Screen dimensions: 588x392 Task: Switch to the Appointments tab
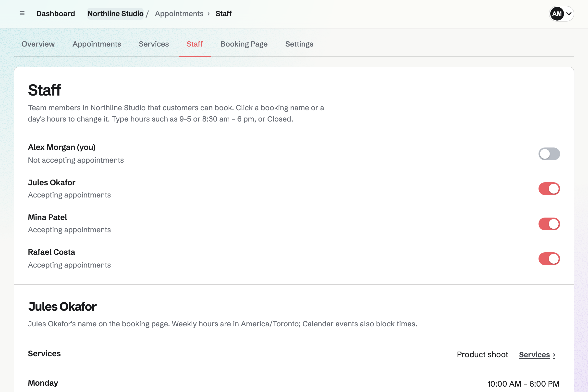pyautogui.click(x=97, y=44)
